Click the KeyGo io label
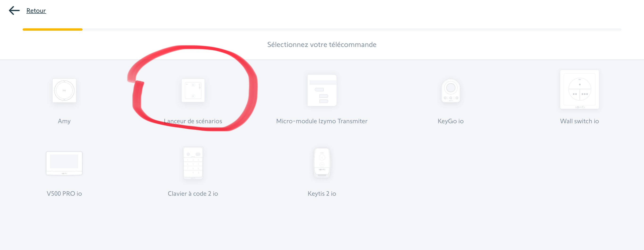This screenshot has height=250, width=644. pos(451,121)
